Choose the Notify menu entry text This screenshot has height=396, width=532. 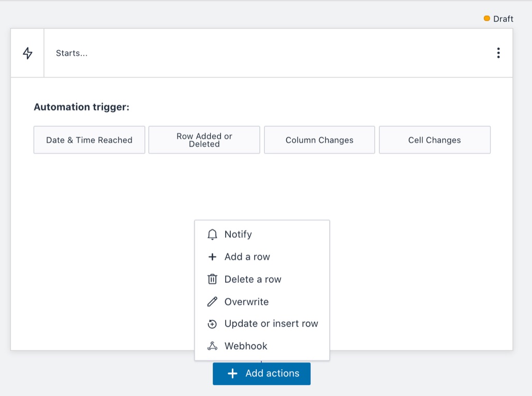click(238, 234)
